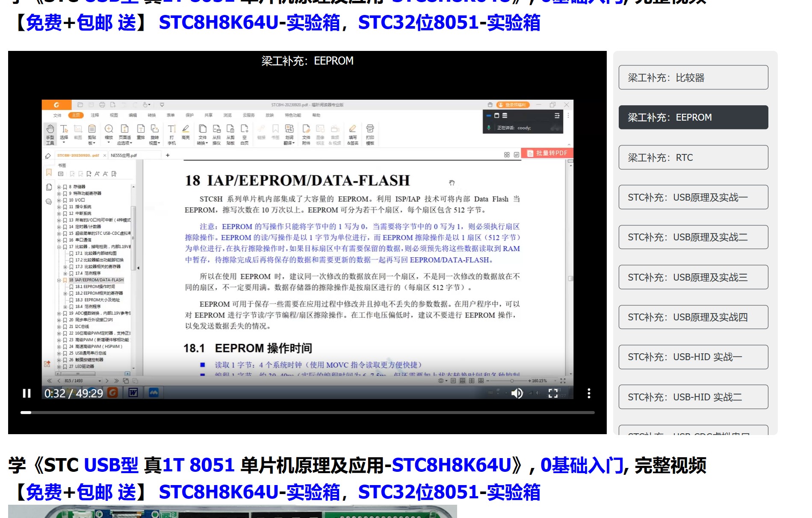This screenshot has width=812, height=518.
Task: Open the 文件转换 dropdown in the PDF ribbon
Action: (x=203, y=134)
